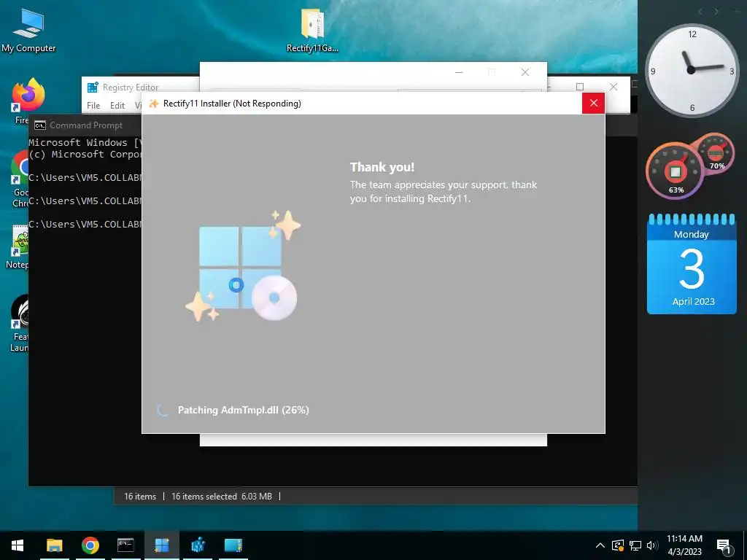Click the Command Prompt title bar icon
747x560 pixels.
click(x=40, y=125)
